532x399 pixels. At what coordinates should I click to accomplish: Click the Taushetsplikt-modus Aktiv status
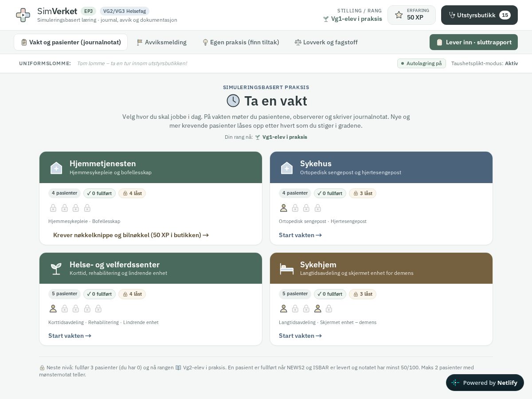coord(485,63)
